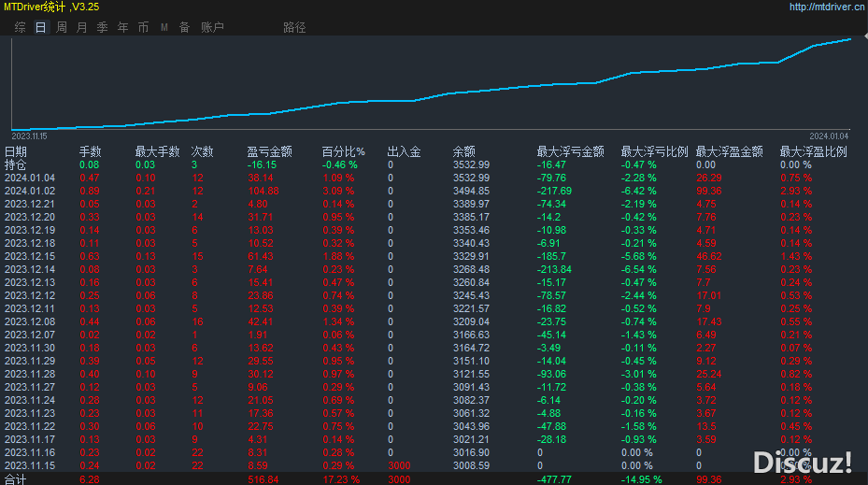Select the 2023.11.29 date row
Image resolution: width=868 pixels, height=485 pixels.
pyautogui.click(x=434, y=361)
